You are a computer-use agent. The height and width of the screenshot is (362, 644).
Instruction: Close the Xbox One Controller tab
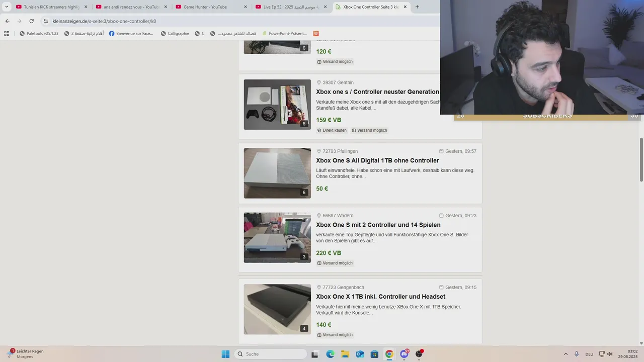406,7
